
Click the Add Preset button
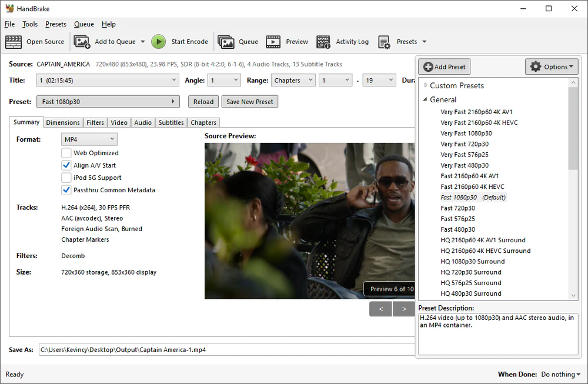(445, 67)
